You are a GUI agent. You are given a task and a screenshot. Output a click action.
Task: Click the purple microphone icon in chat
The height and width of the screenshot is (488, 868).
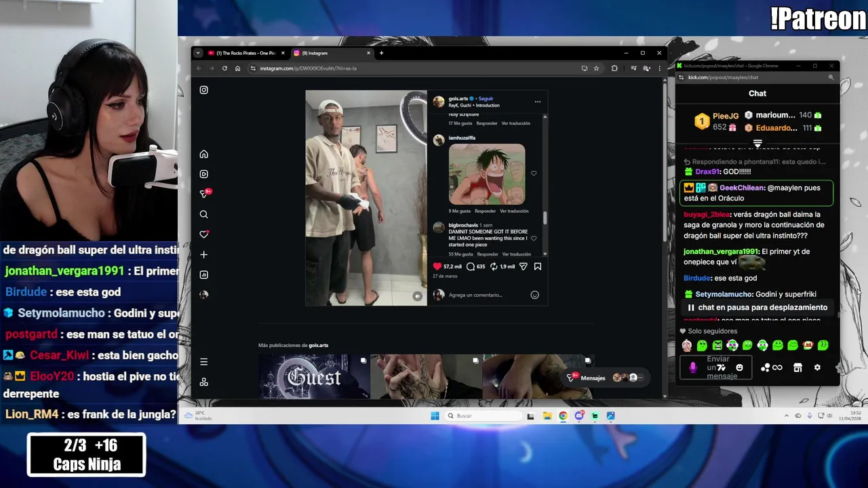pos(692,367)
